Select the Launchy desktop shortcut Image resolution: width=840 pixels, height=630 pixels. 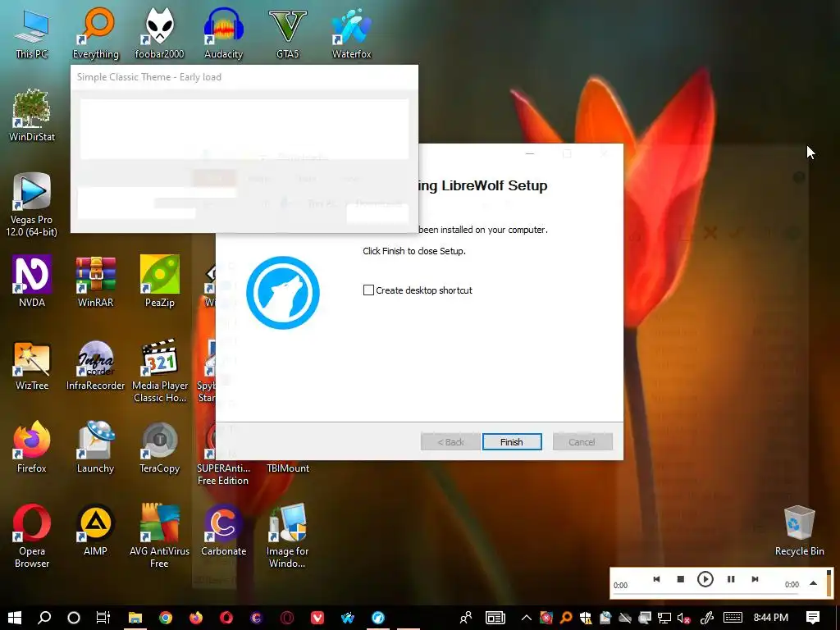click(x=95, y=447)
